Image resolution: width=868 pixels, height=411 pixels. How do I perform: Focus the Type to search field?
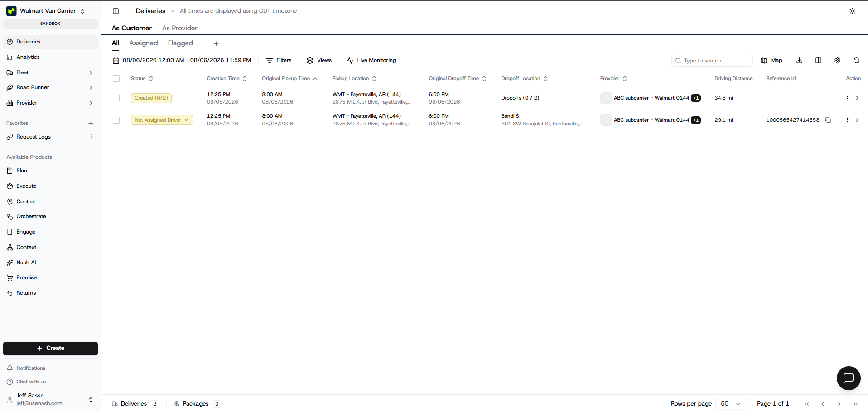point(712,61)
